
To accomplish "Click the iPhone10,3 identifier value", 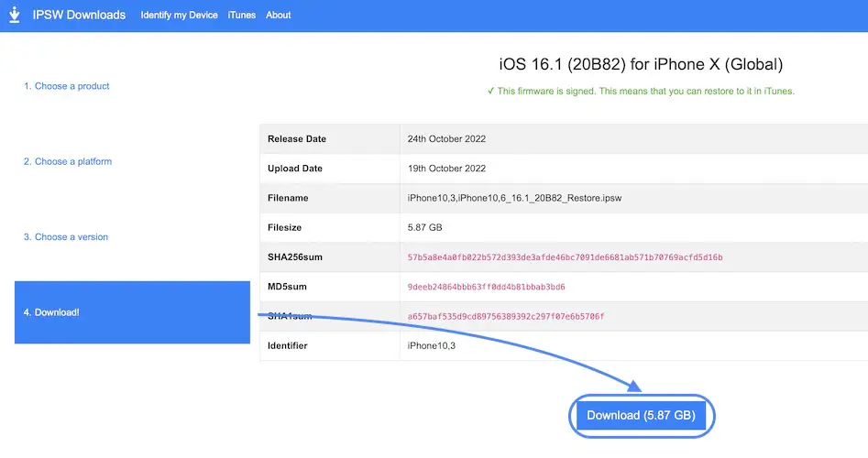I will [432, 346].
